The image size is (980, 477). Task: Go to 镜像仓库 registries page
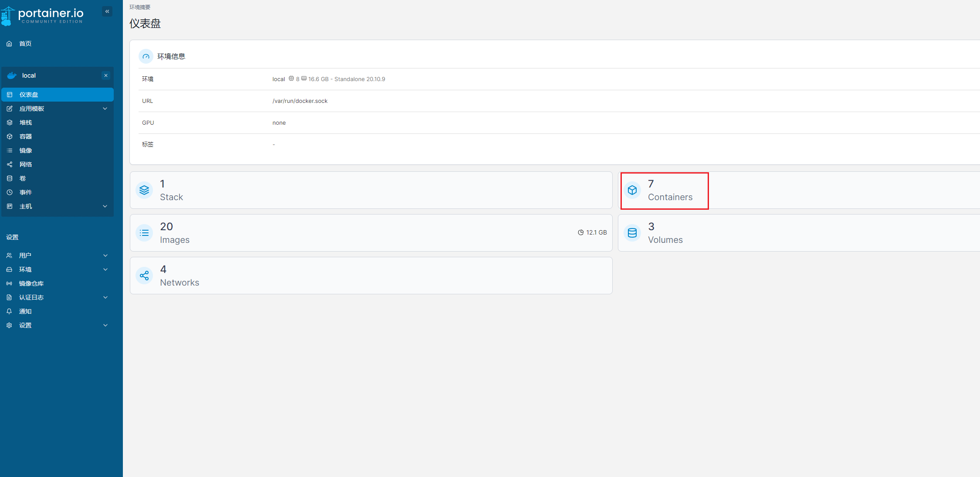[x=31, y=283]
